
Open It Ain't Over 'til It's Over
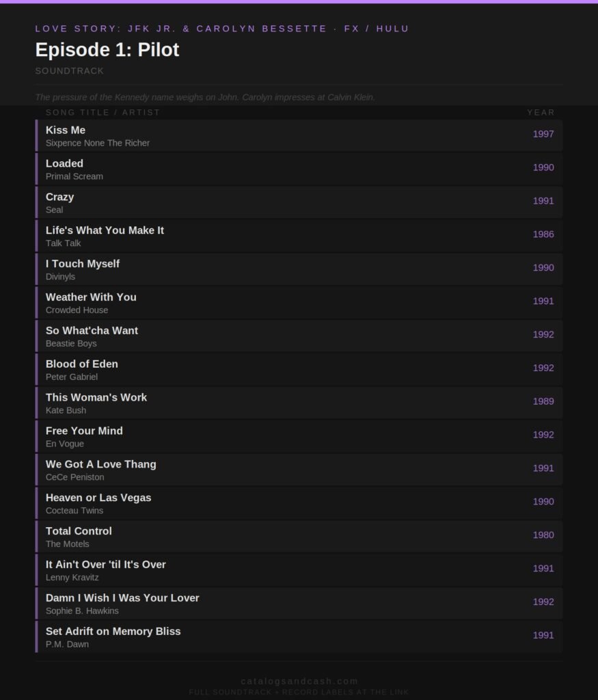pos(299,571)
